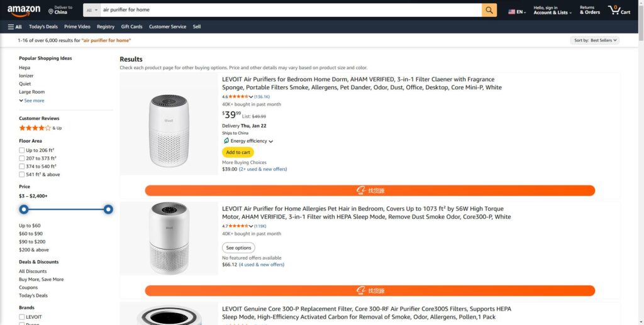Tick the LEVOIT brand checkbox
The width and height of the screenshot is (644, 325).
(22, 317)
